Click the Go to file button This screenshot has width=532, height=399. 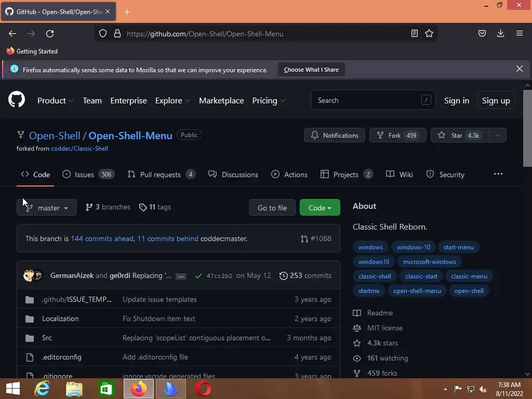[x=272, y=207]
